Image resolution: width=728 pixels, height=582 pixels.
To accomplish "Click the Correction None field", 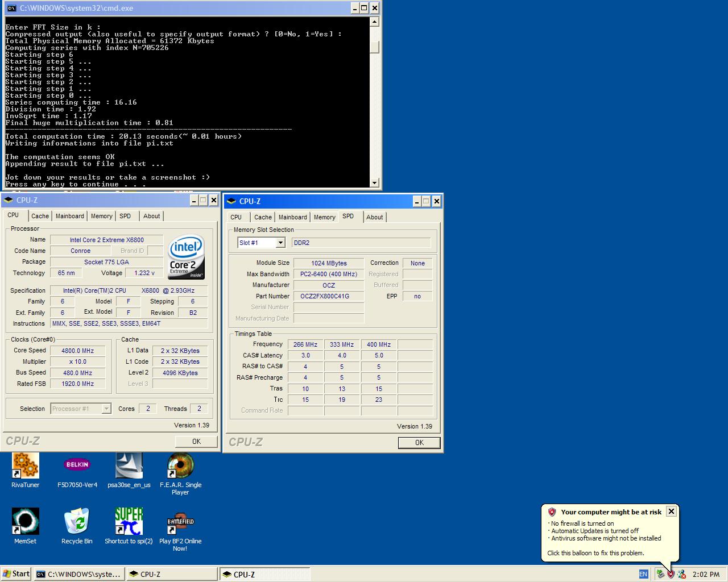I will [417, 263].
